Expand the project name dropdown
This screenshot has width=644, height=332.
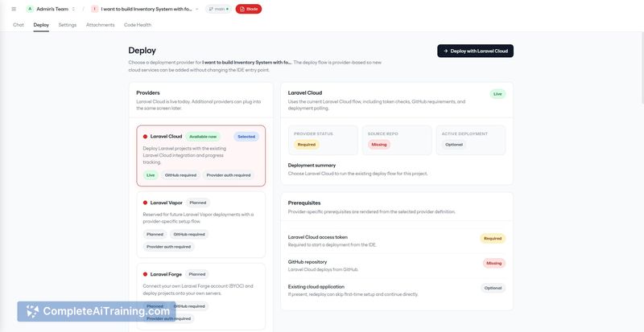point(196,9)
